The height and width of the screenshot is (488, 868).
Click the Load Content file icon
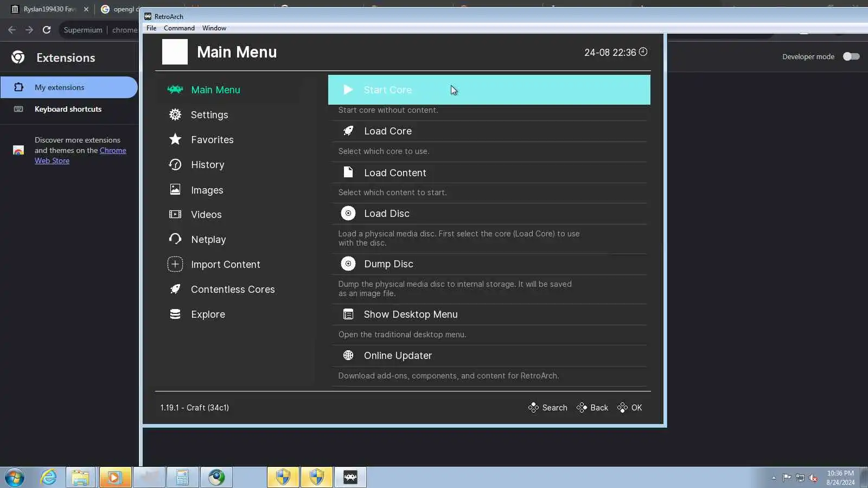(x=348, y=172)
